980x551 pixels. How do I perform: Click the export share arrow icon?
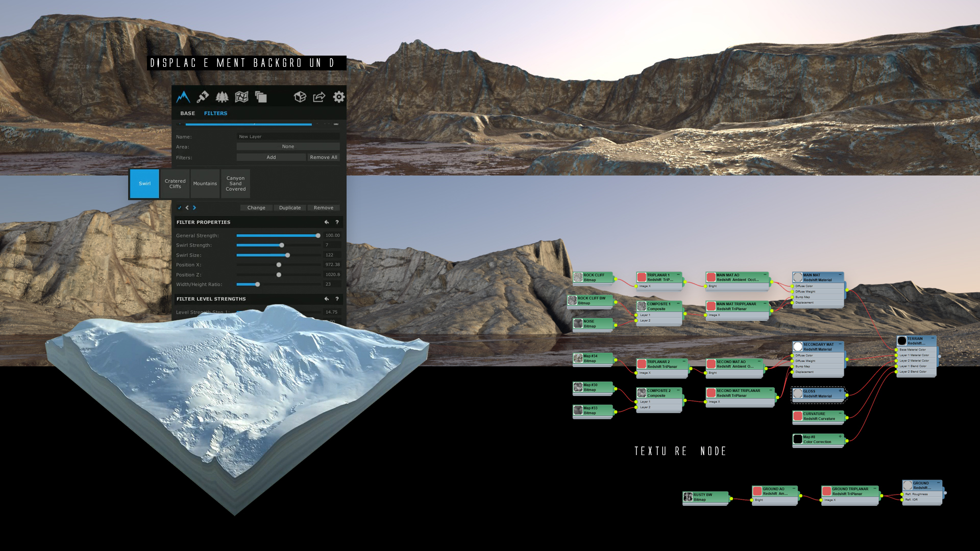pyautogui.click(x=319, y=97)
